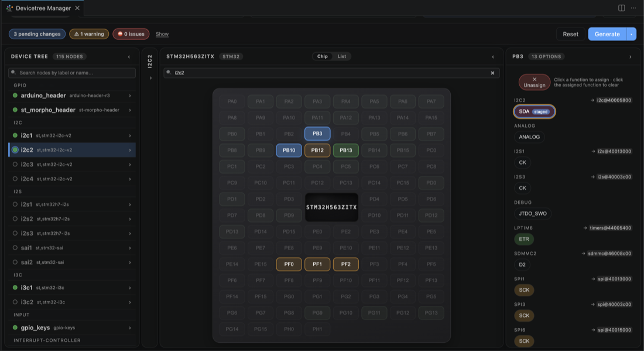Expand the collapsed I2C2 side panel arrow
The image size is (644, 351).
(x=150, y=78)
